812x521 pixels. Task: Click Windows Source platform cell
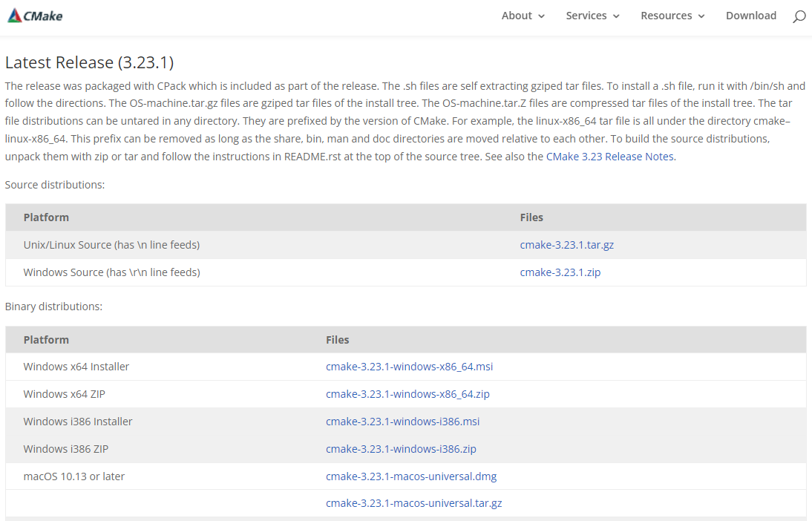(x=111, y=272)
